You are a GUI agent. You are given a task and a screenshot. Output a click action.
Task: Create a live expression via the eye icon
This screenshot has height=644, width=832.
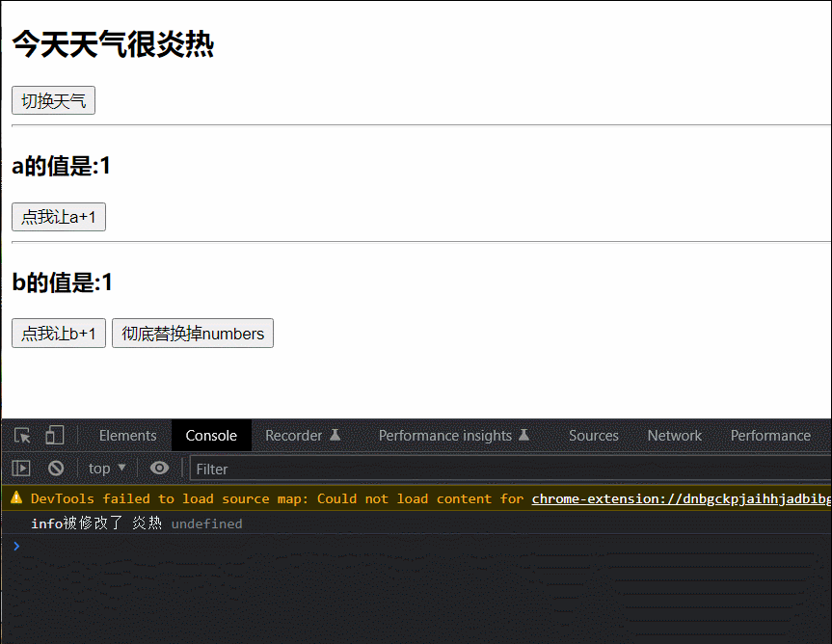[x=160, y=468]
